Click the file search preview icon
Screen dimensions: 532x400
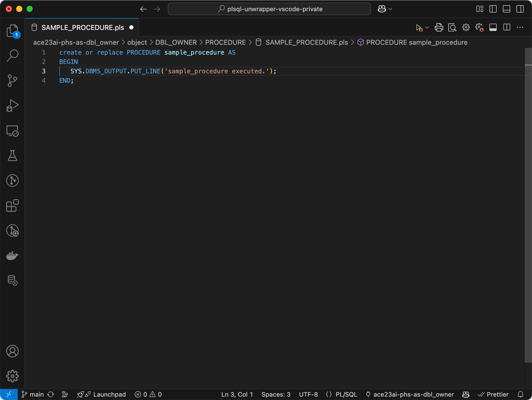coord(452,28)
